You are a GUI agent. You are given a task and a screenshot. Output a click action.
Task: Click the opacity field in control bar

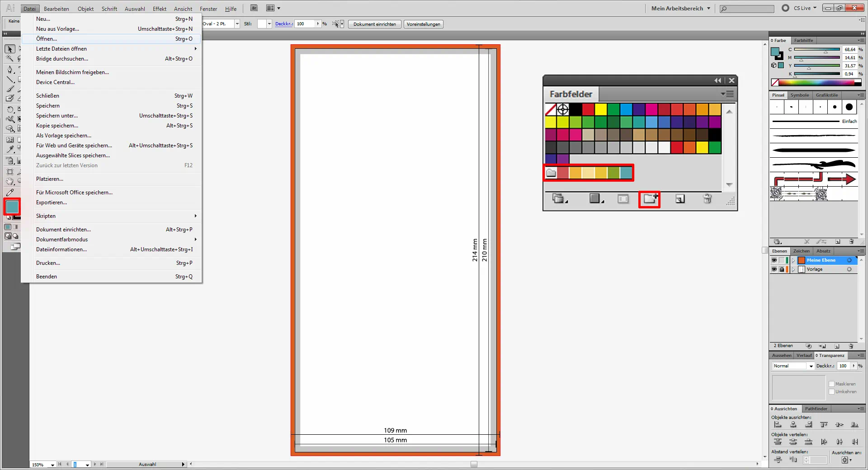coord(305,24)
